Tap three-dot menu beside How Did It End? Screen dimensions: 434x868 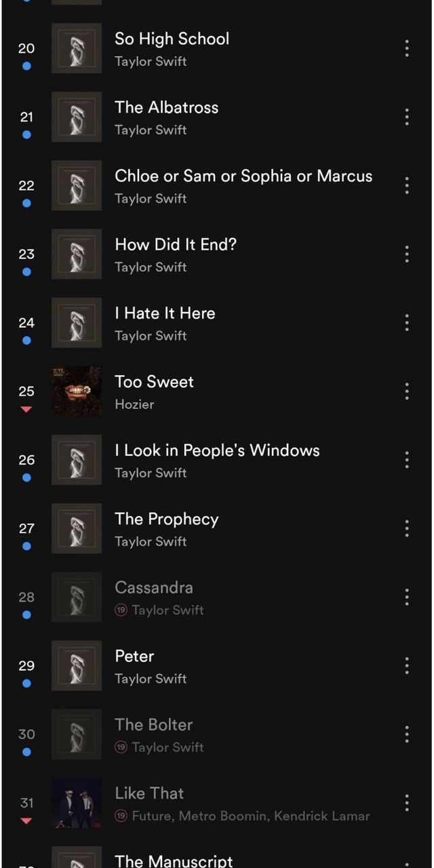(x=407, y=254)
